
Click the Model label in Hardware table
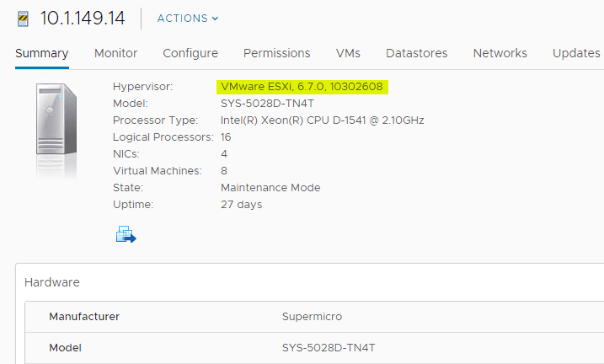65,348
